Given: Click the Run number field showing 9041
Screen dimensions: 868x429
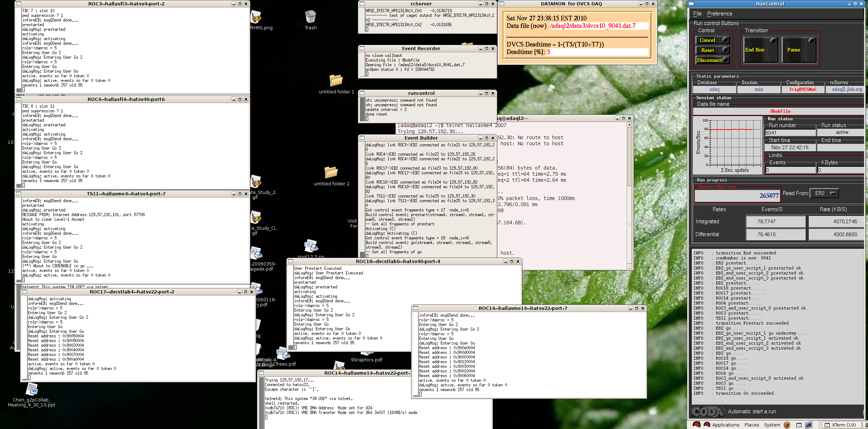Looking at the screenshot, I should (x=790, y=133).
